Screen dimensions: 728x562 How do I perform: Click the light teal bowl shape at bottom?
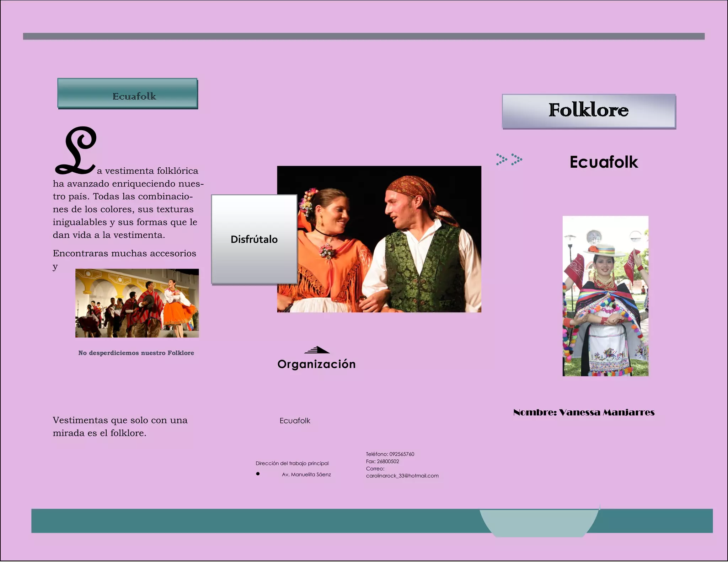(539, 523)
